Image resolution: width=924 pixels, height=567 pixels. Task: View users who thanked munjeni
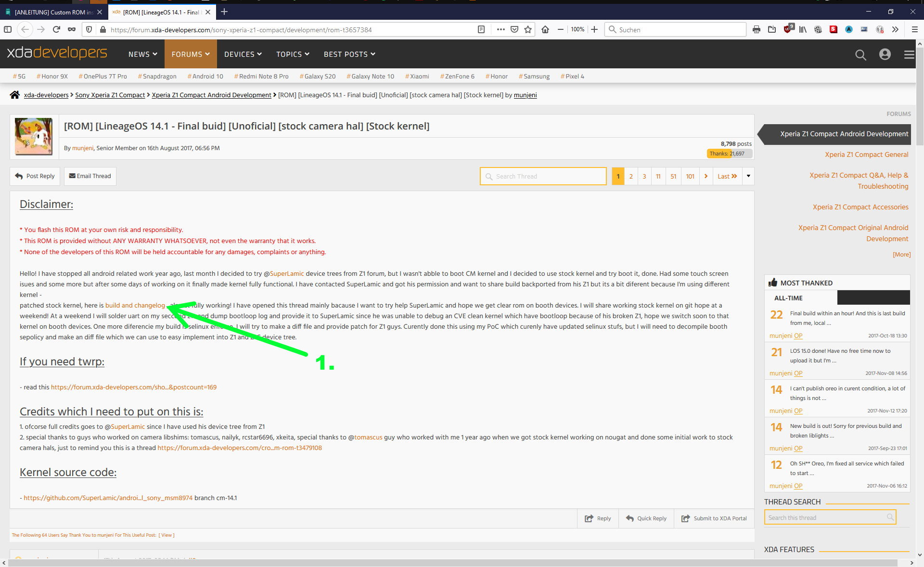(167, 535)
